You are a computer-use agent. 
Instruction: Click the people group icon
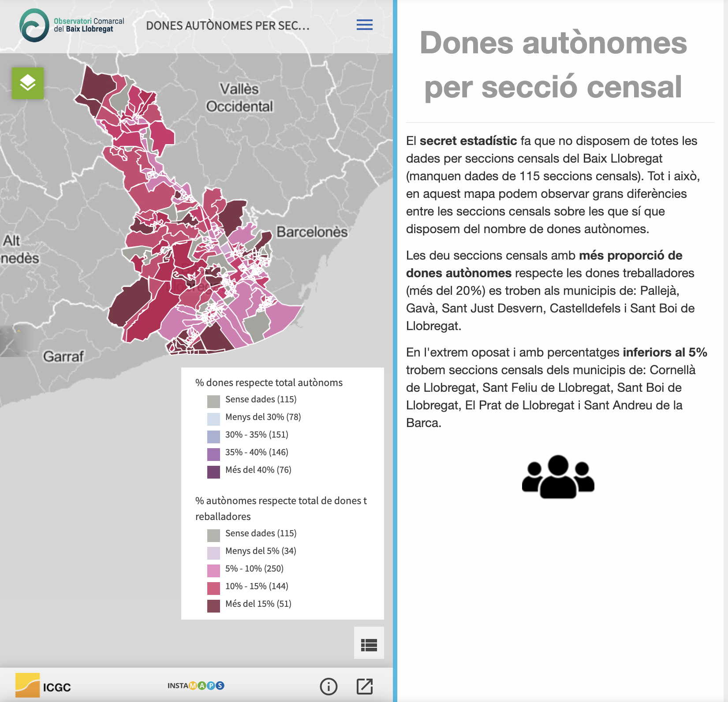(x=558, y=477)
